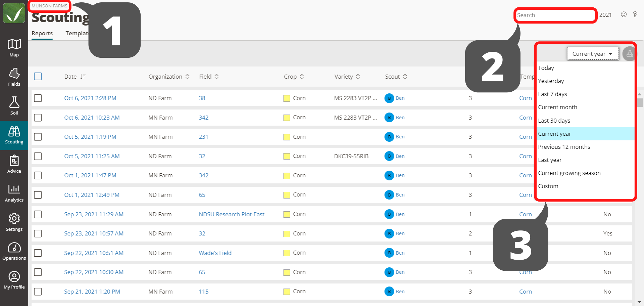Check the Oct 5, 2021 1:19 PM row
Viewport: 644px width, 306px height.
(38, 137)
